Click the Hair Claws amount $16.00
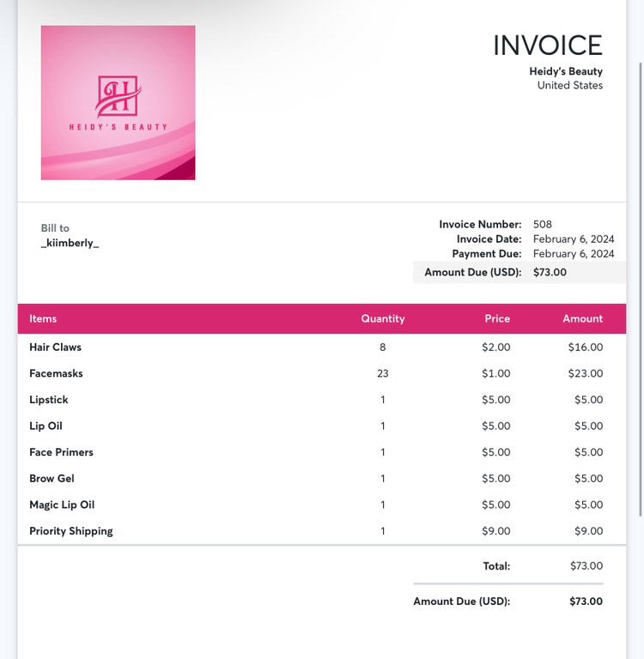 pos(585,348)
